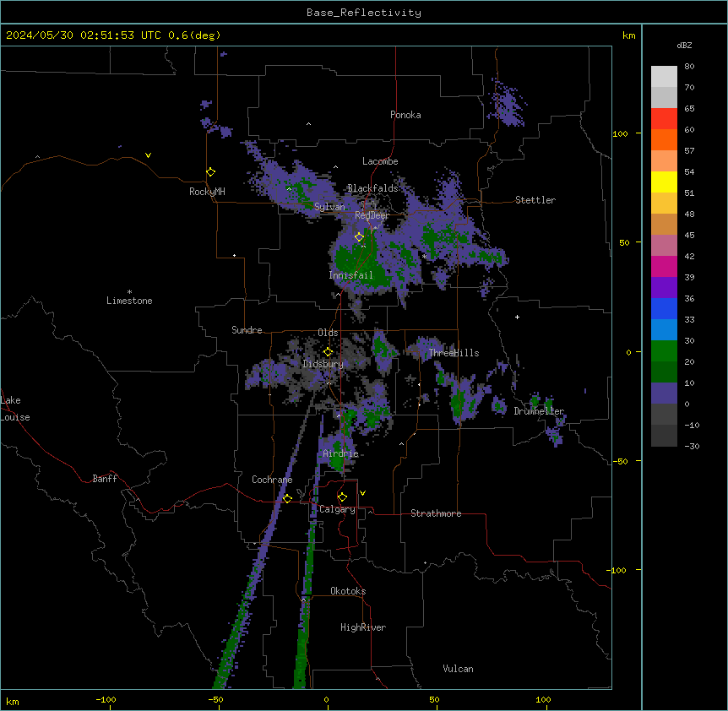The width and height of the screenshot is (728, 711).
Task: Select the Innisfail town label
Action: pos(350,275)
